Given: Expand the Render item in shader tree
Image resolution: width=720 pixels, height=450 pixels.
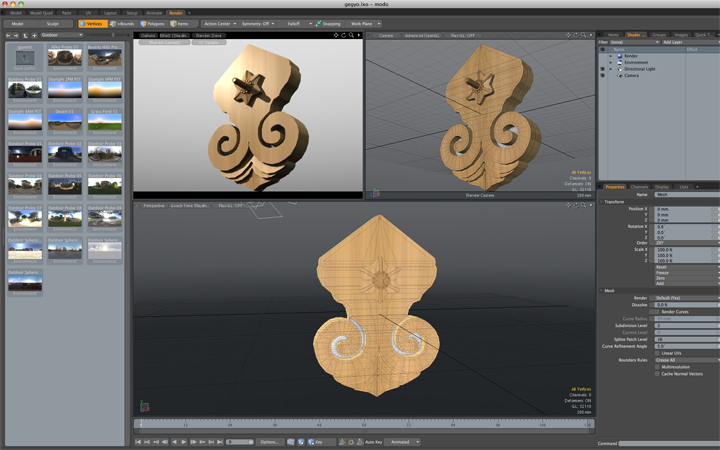Looking at the screenshot, I should tap(611, 56).
